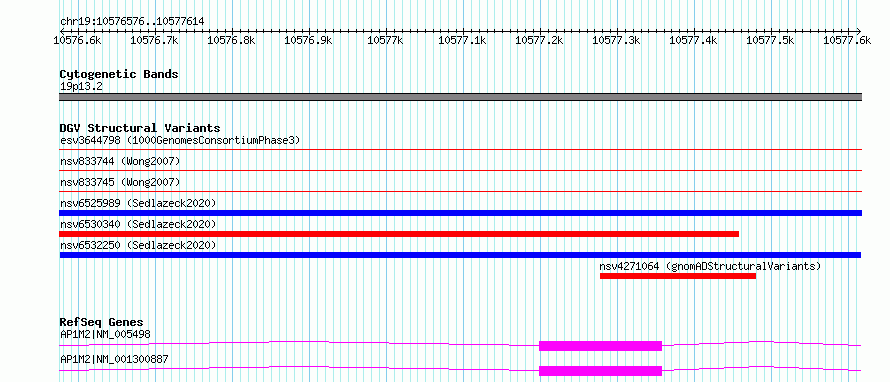Click the chr19:10576576..10577614 coordinate label
The image size is (890, 382).
(x=132, y=22)
